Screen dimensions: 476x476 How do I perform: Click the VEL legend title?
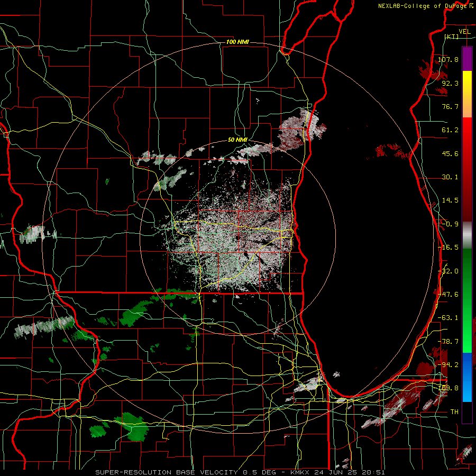[464, 32]
